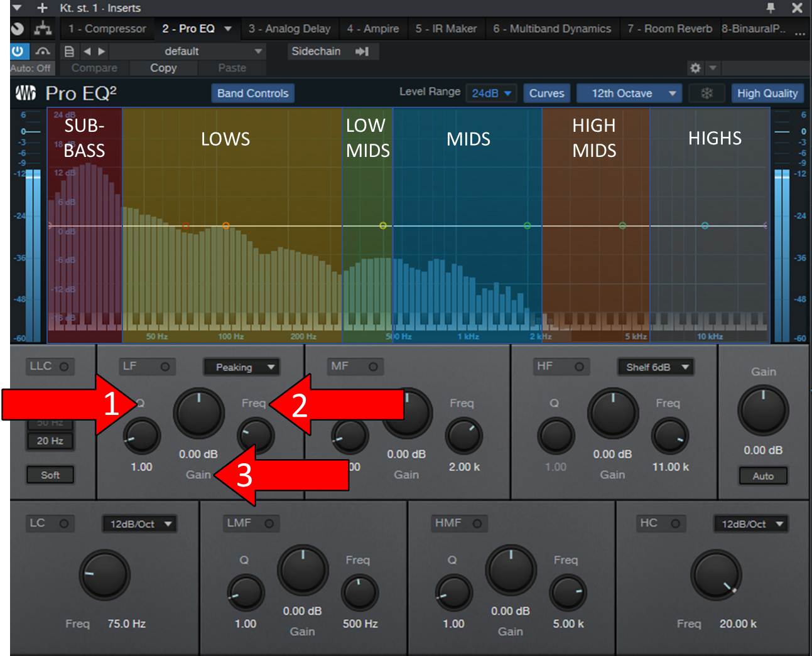
Task: Click the 8-BinauralP.. insert tab
Action: pos(753,29)
